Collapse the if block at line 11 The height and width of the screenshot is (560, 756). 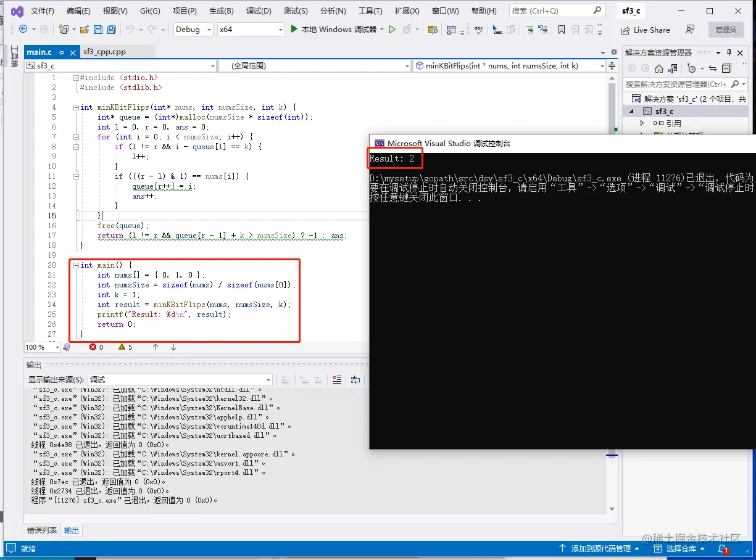(x=76, y=176)
